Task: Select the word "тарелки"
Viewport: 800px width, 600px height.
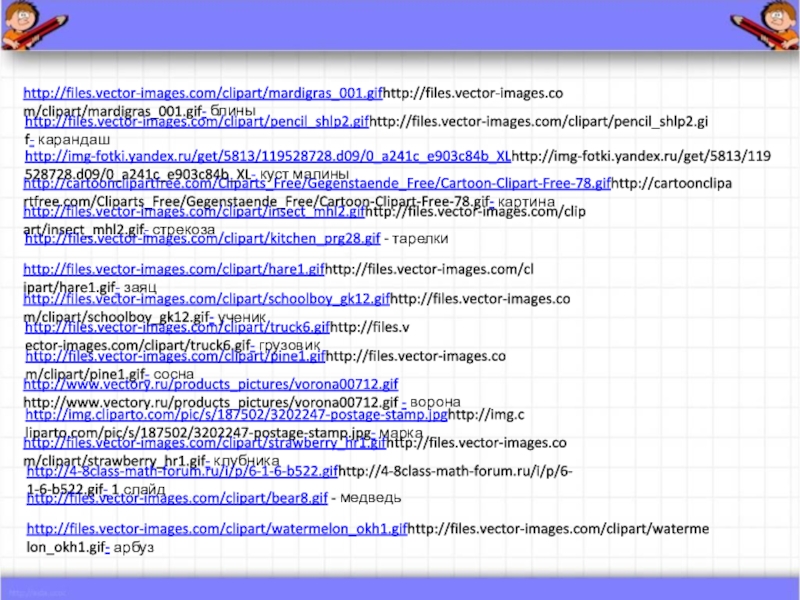Action: [420, 238]
